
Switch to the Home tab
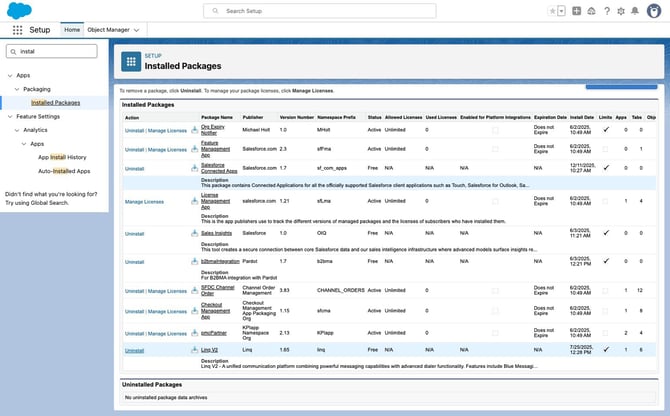(x=72, y=30)
